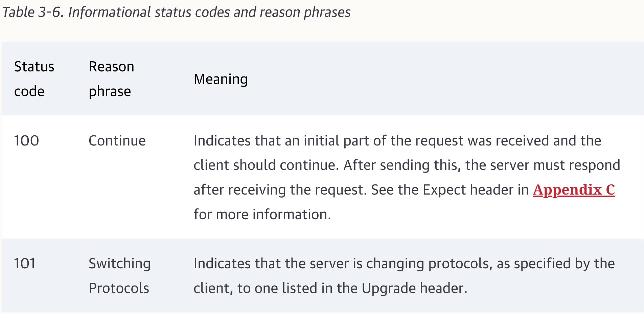Click the Continue reason phrase cell
This screenshot has width=644, height=314.
click(117, 141)
